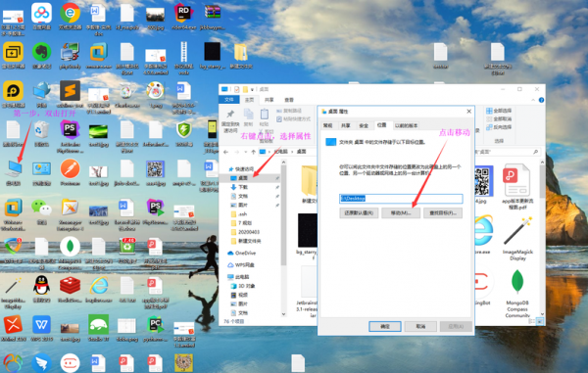Select the WinRAR archive desktop icon
The width and height of the screenshot is (588, 373).
click(213, 17)
